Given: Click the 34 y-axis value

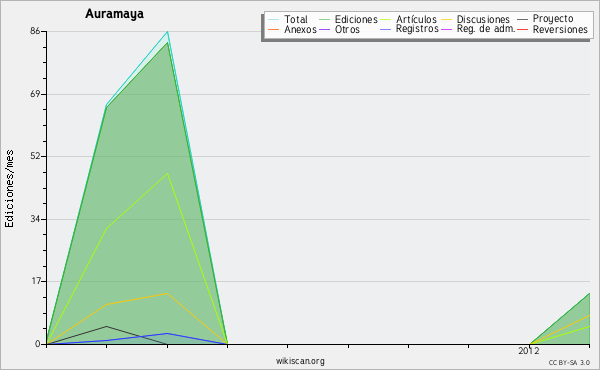Looking at the screenshot, I should 35,219.
